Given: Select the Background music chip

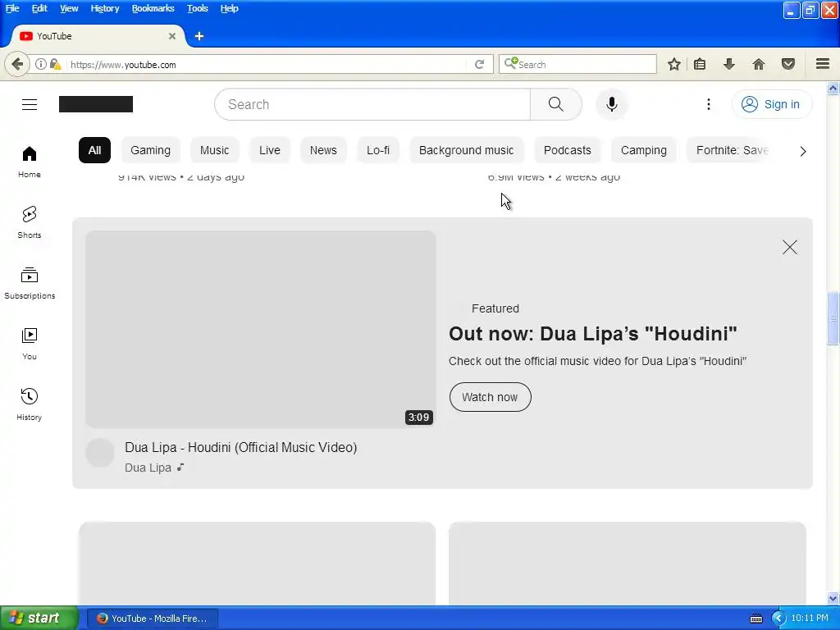Looking at the screenshot, I should pyautogui.click(x=466, y=151).
